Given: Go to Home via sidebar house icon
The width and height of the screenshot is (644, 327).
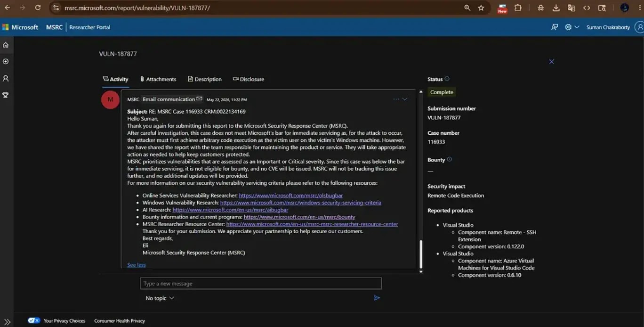Looking at the screenshot, I should [6, 45].
